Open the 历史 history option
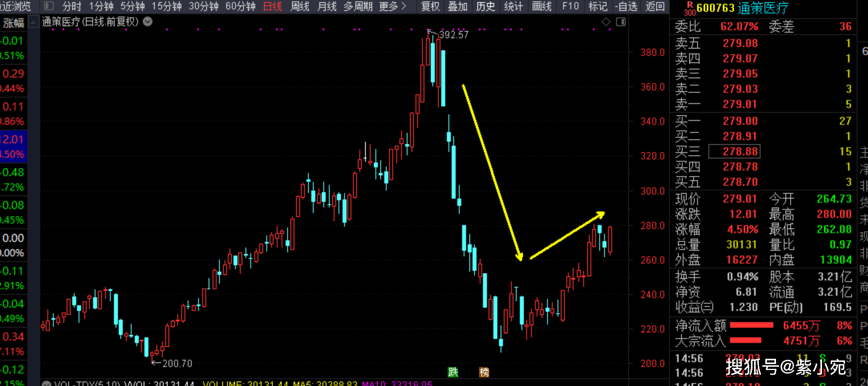The height and width of the screenshot is (386, 868). pyautogui.click(x=485, y=6)
